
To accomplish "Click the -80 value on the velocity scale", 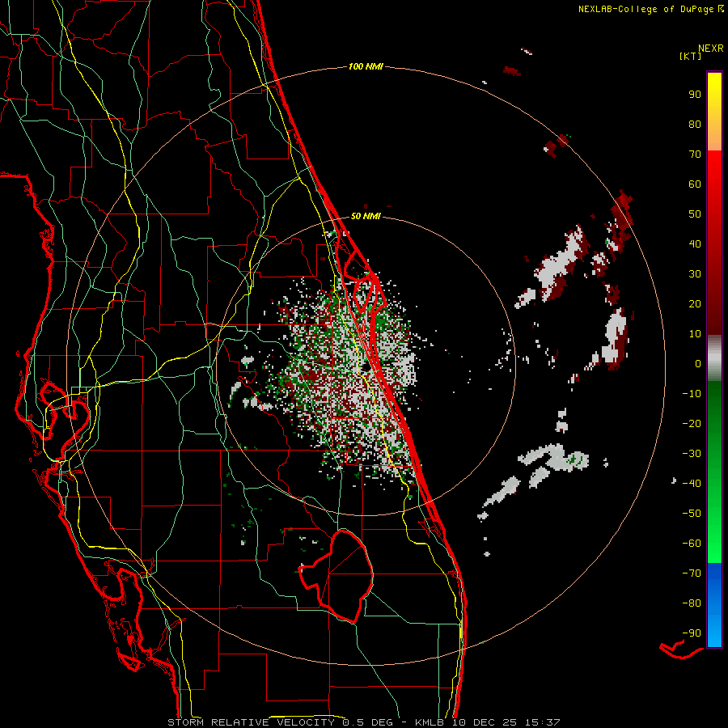I will [692, 603].
